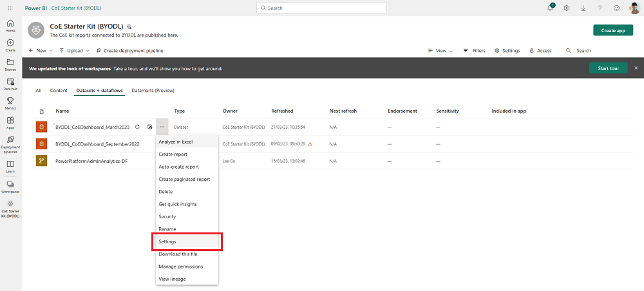Screen dimensions: 644x291
Task: Switch to Datasets + dataflows tab
Action: [x=99, y=90]
